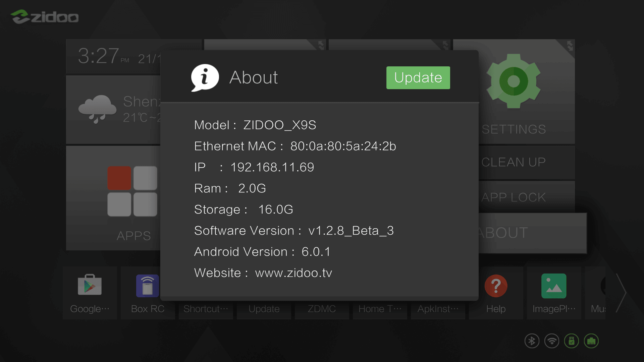
Task: Open the partially visible Music app
Action: pyautogui.click(x=595, y=293)
